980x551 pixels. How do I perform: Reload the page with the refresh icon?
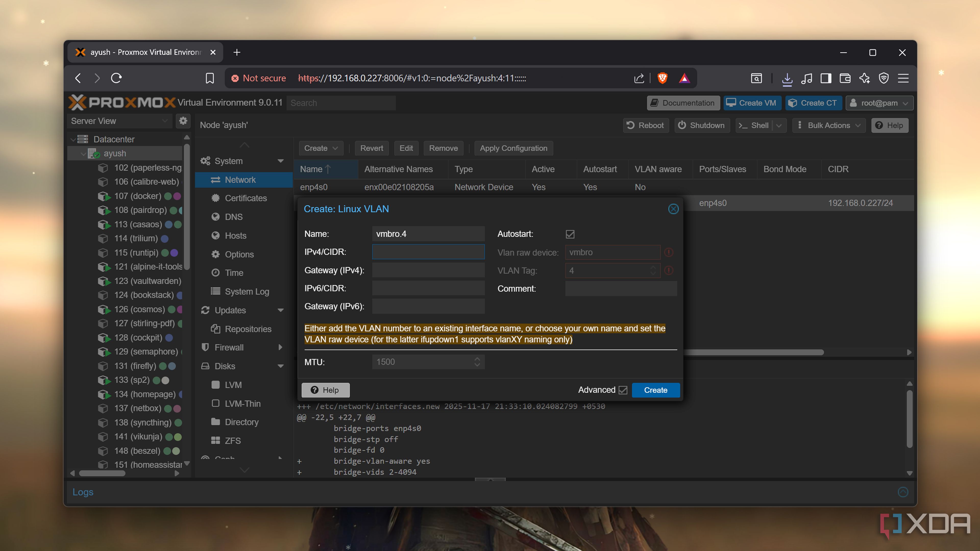[116, 78]
